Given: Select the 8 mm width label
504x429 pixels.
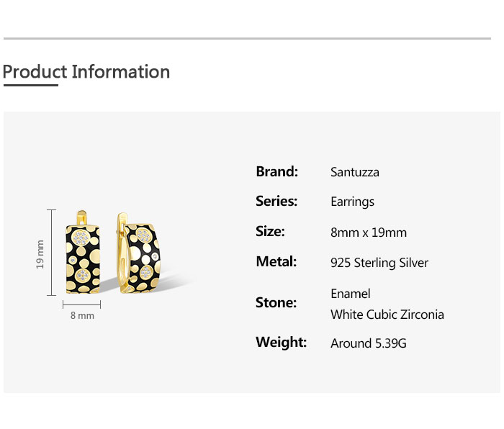Looking at the screenshot, I should click(82, 315).
